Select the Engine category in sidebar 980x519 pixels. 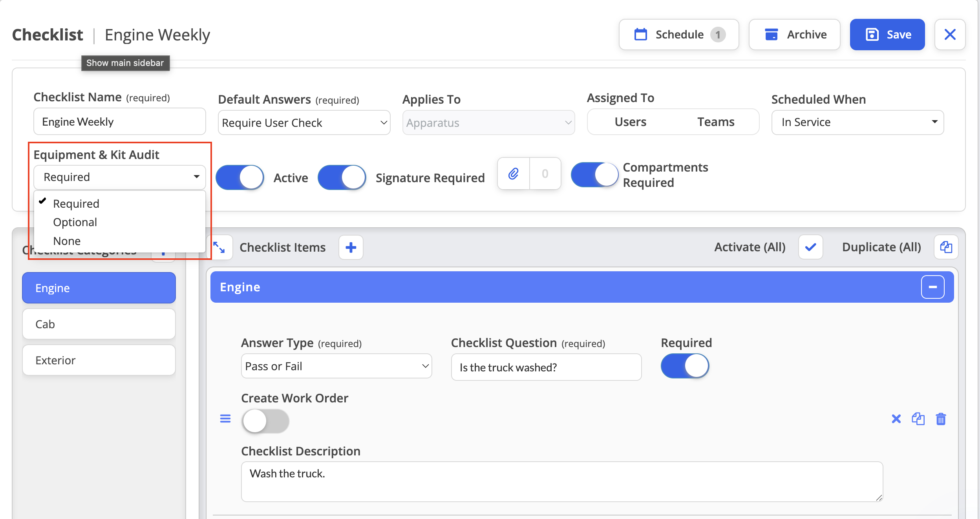(x=99, y=288)
